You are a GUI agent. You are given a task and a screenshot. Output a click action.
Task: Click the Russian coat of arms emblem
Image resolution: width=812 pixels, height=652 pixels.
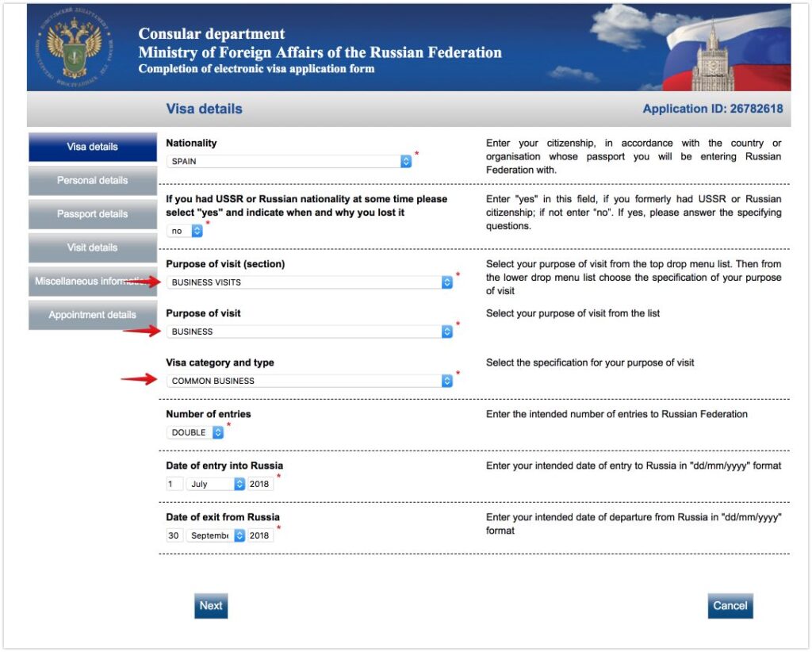[74, 48]
